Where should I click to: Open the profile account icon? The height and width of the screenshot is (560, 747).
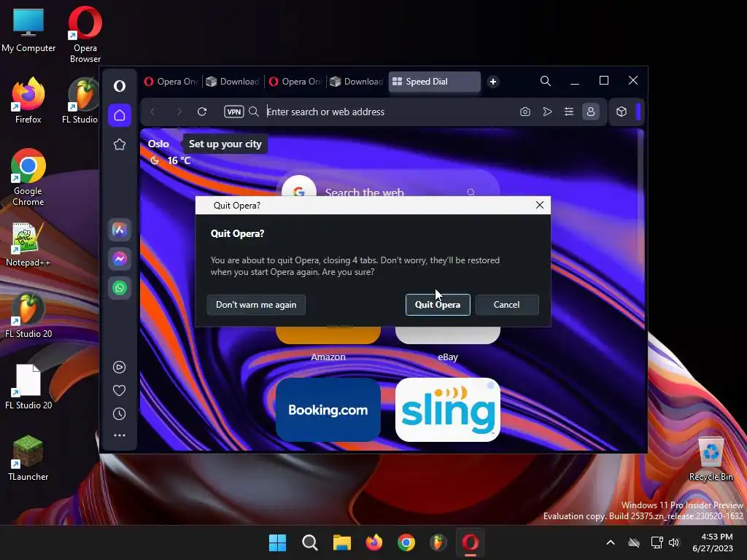(x=591, y=112)
